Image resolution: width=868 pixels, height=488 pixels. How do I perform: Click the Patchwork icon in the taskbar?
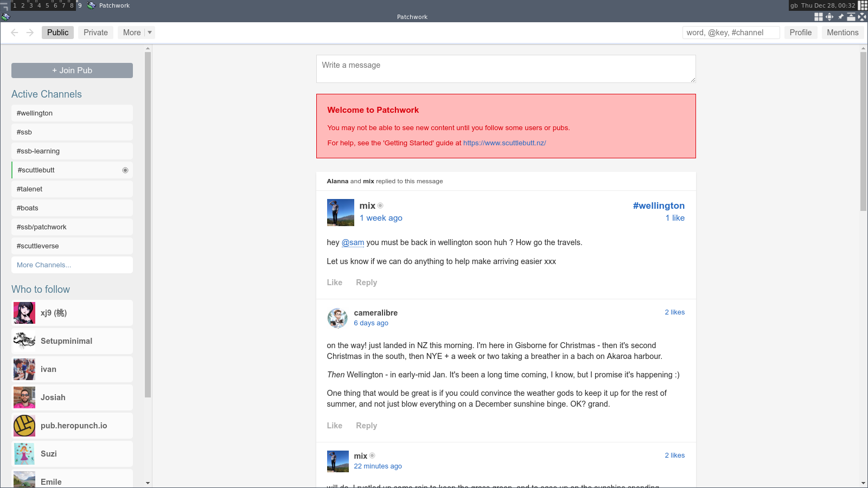[x=91, y=5]
